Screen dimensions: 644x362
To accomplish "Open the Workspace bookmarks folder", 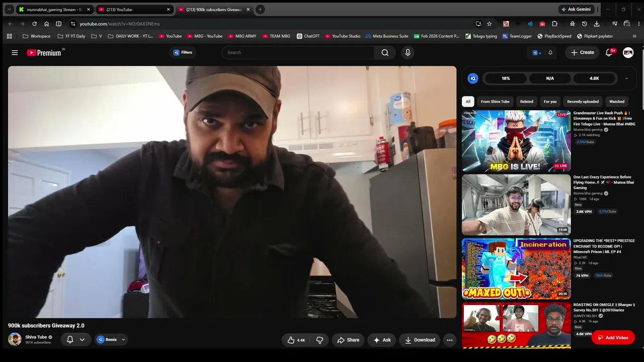I will 36,36.
